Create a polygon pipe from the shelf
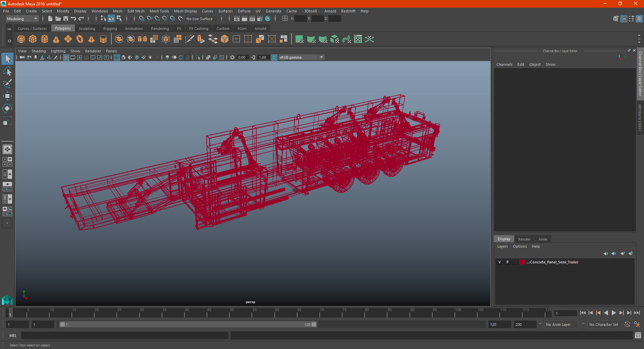The width and height of the screenshot is (644, 349). click(103, 39)
